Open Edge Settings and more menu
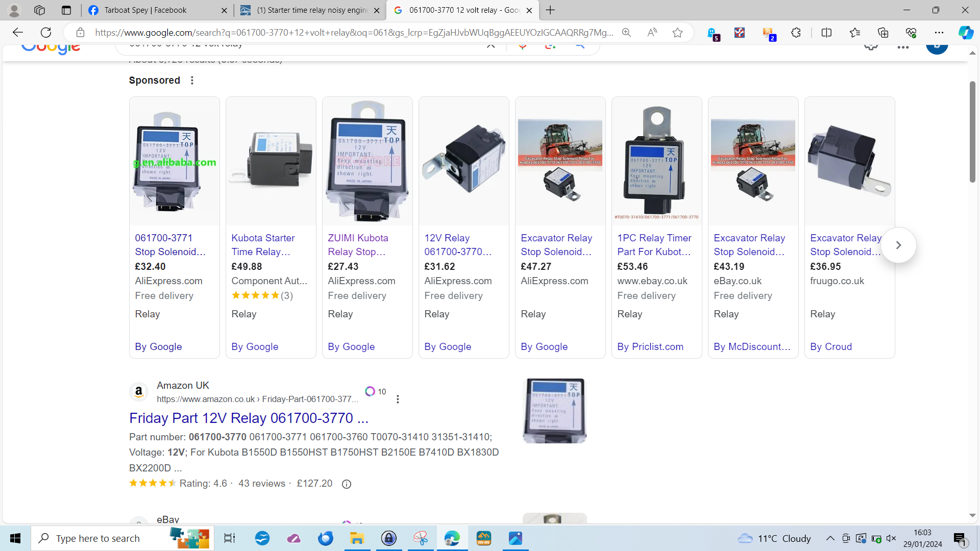Screen dimensions: 980x551 [x=939, y=33]
